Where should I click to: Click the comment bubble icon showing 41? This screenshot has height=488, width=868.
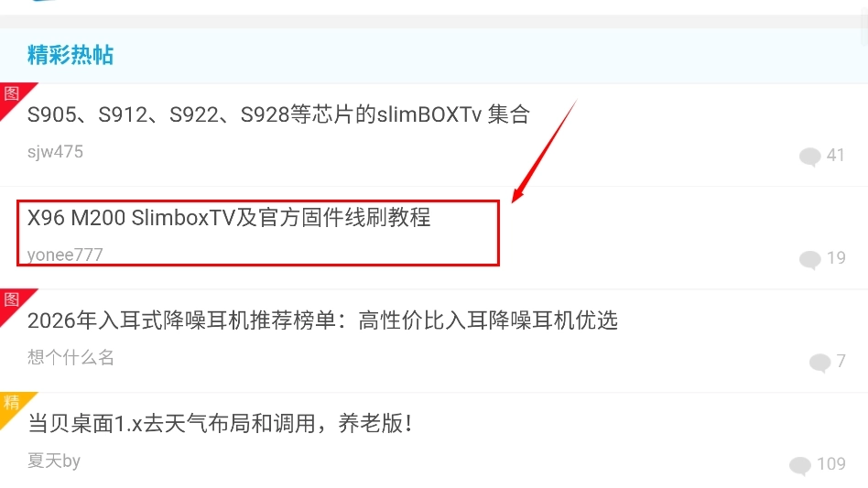(810, 157)
